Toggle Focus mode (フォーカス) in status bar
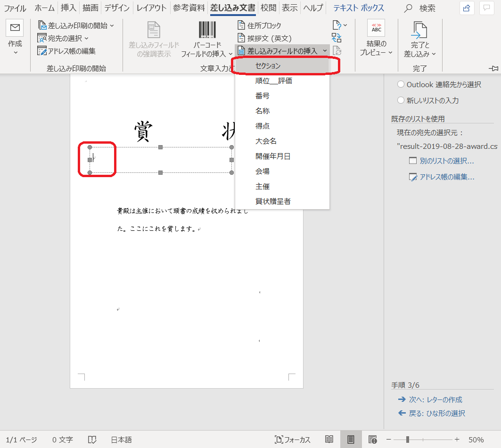Image resolution: width=501 pixels, height=448 pixels. point(293,440)
